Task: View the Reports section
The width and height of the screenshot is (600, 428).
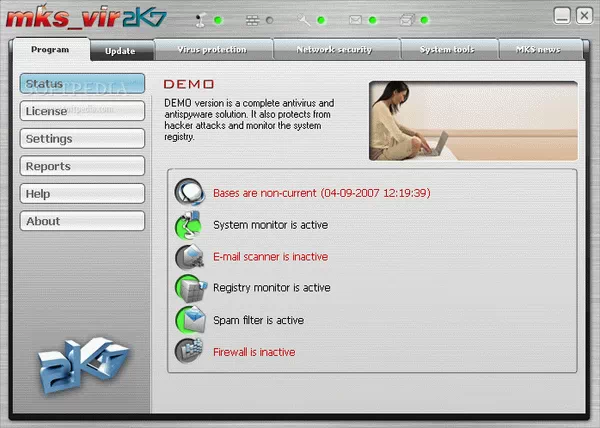Action: click(x=82, y=166)
